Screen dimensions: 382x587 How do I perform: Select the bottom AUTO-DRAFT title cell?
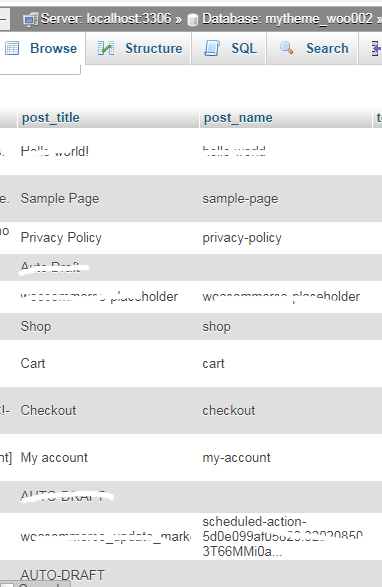coord(109,575)
